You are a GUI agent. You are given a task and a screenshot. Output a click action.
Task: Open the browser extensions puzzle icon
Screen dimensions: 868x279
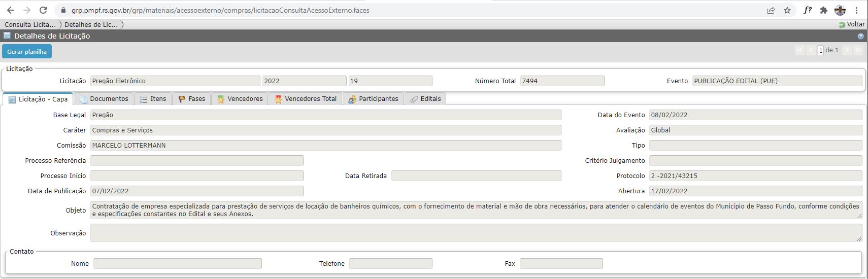(823, 10)
